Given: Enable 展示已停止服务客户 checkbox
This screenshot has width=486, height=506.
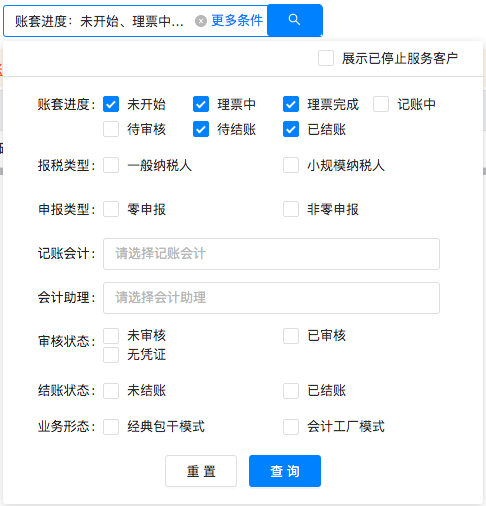Looking at the screenshot, I should 326,58.
